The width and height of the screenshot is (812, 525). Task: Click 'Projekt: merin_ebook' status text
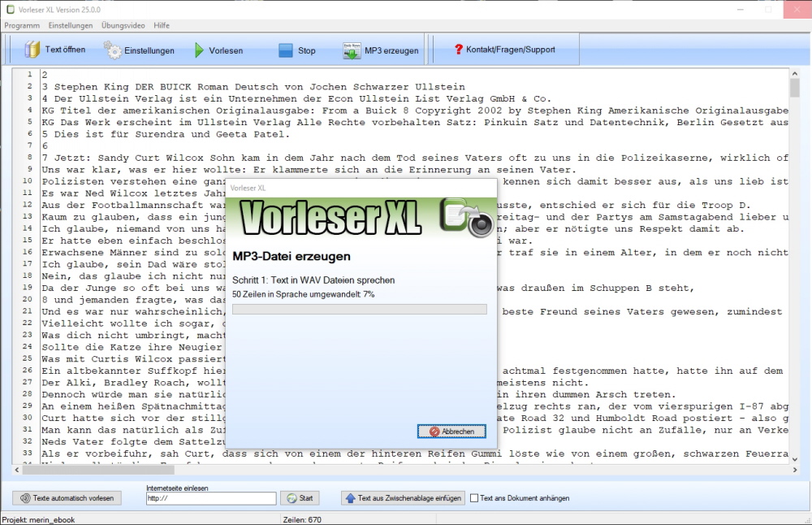click(38, 519)
